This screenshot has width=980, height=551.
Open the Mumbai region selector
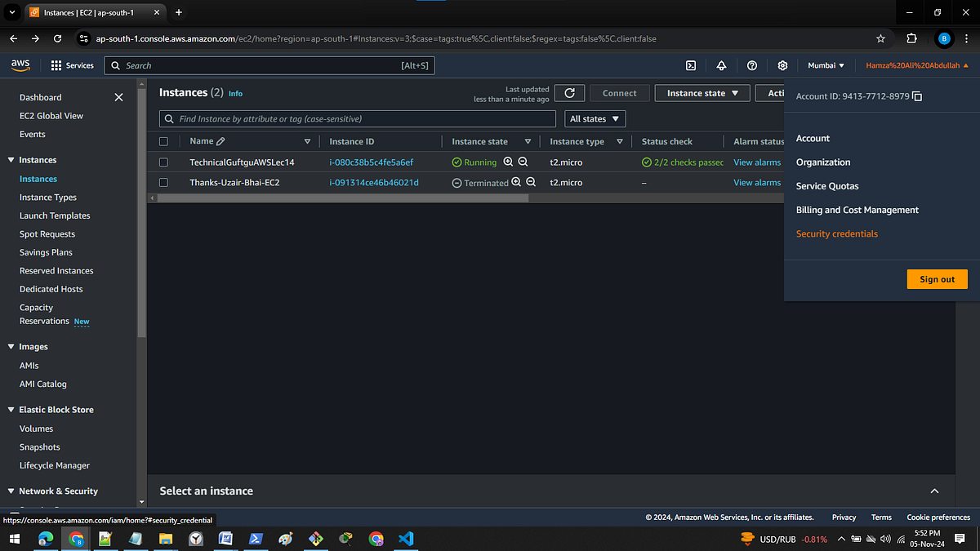(x=825, y=65)
